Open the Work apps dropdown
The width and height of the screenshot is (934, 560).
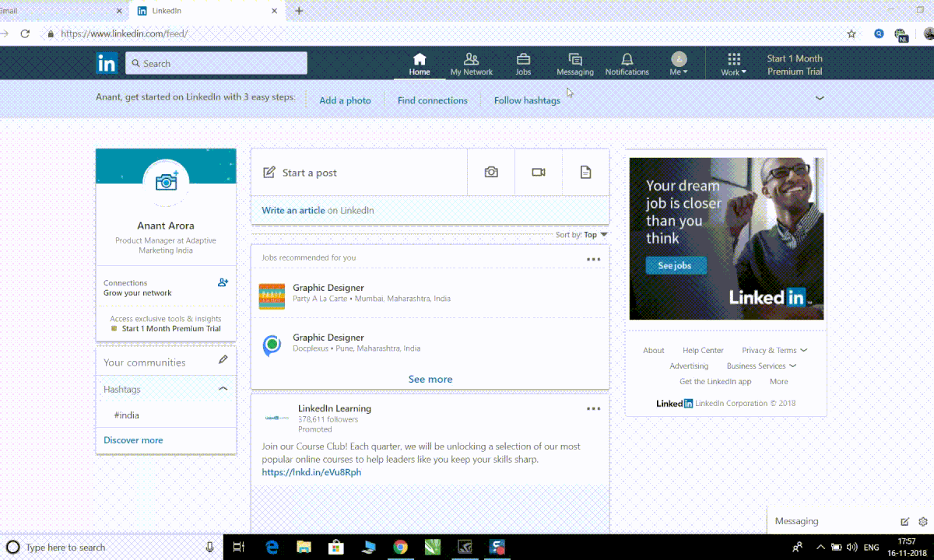click(x=733, y=64)
